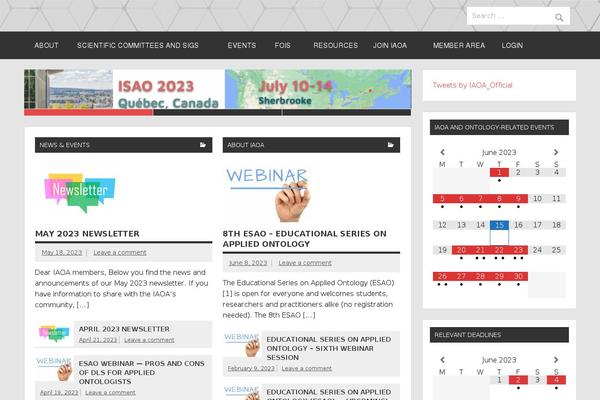This screenshot has width=600, height=400.
Task: Open Scientific Committees and SIGs menu
Action: pos(138,45)
